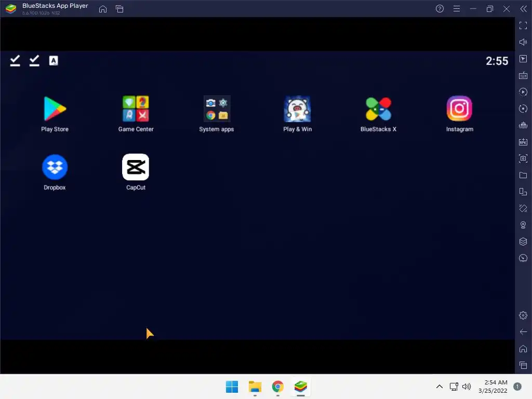Click the BlueStacks logo in title bar
Viewport: 532px width, 399px height.
(x=11, y=9)
